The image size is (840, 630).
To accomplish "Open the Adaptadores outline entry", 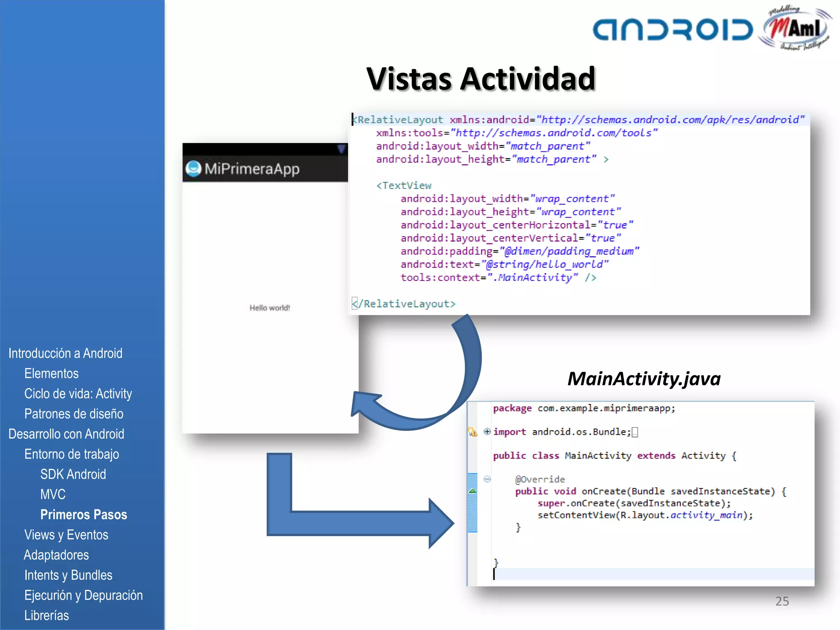I will 56,555.
